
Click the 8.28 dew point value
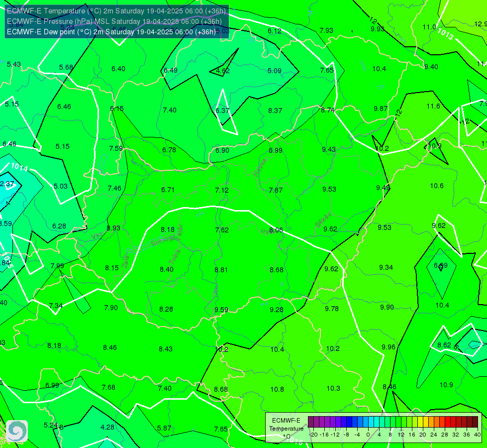coord(166,309)
